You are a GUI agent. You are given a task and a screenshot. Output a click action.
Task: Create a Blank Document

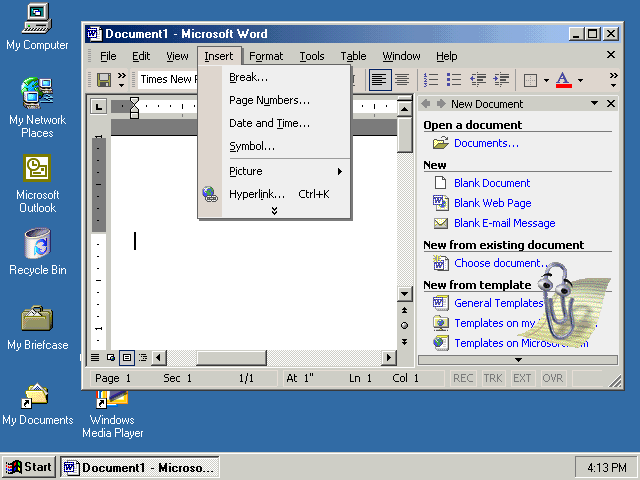click(492, 183)
